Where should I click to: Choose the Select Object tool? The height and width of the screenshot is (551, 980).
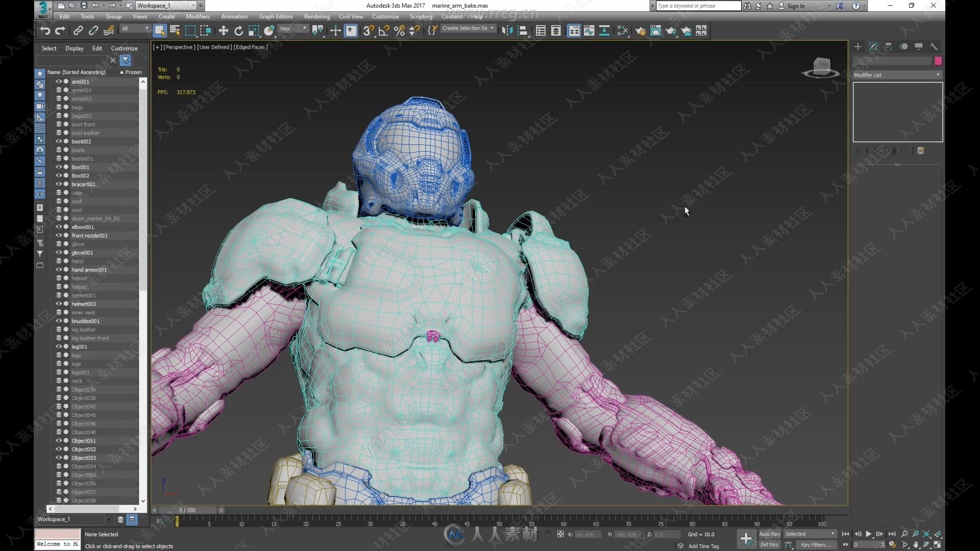point(160,31)
